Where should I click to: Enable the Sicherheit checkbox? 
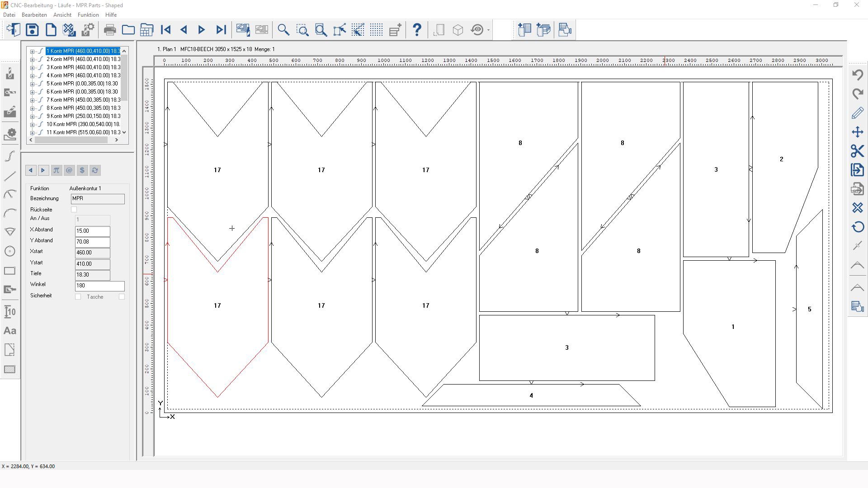(78, 297)
